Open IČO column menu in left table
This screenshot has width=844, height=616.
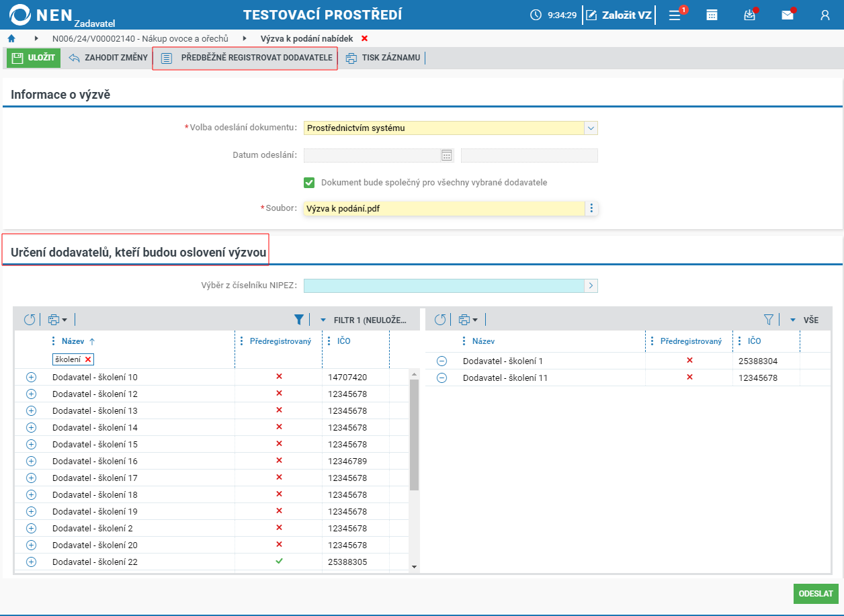[x=329, y=341]
